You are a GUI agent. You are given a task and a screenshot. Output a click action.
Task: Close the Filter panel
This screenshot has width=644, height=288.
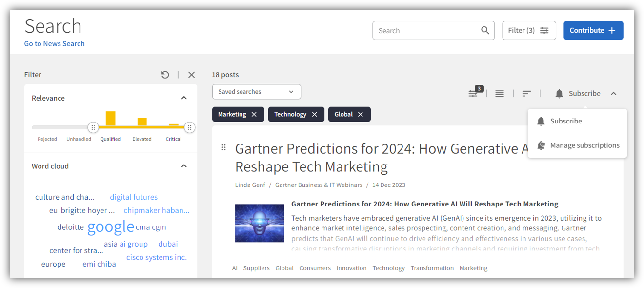[x=191, y=75]
